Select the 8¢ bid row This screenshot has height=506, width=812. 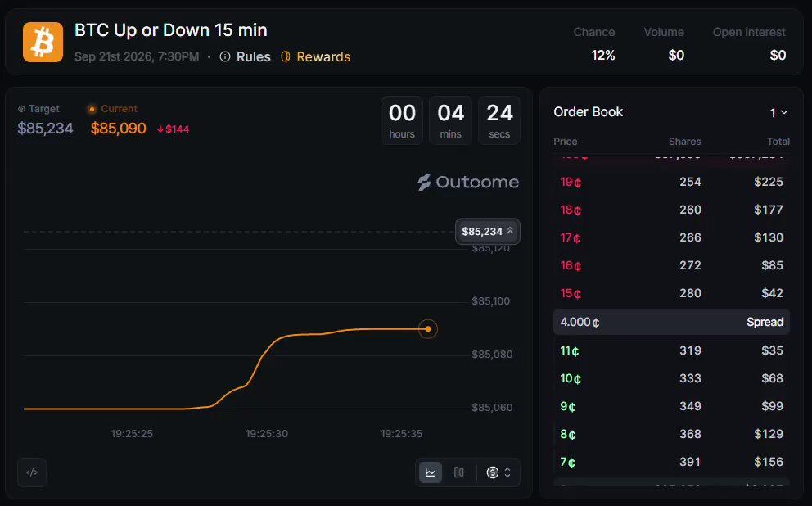(x=671, y=434)
